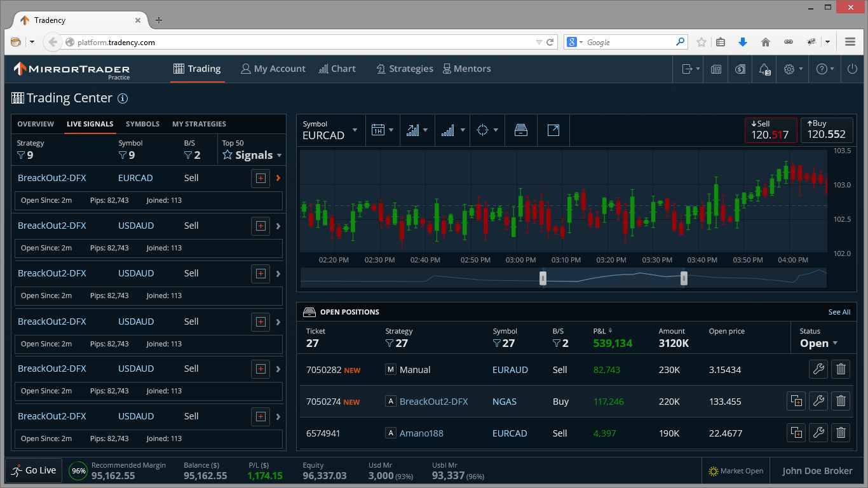Edit position 7050274 with wrench icon
Viewport: 868px width, 488px height.
pyautogui.click(x=818, y=401)
